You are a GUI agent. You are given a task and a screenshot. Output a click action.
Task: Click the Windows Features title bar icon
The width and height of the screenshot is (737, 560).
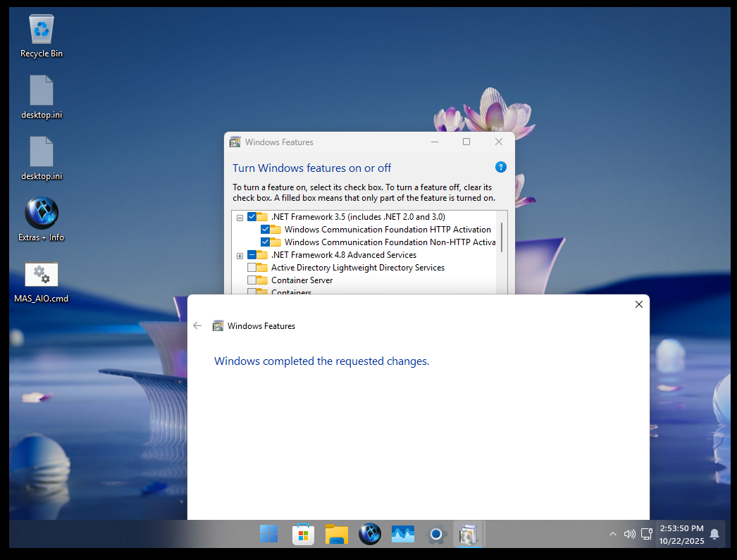click(x=235, y=142)
